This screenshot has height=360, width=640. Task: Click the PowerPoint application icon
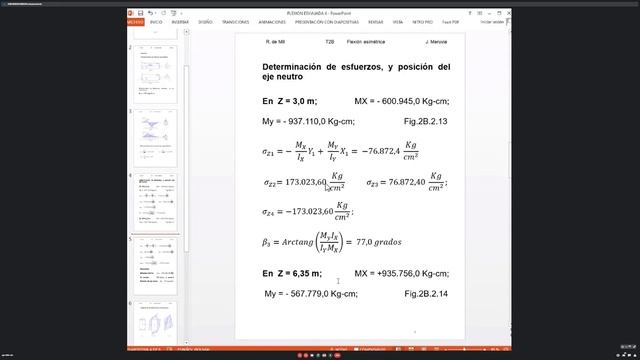(x=131, y=13)
